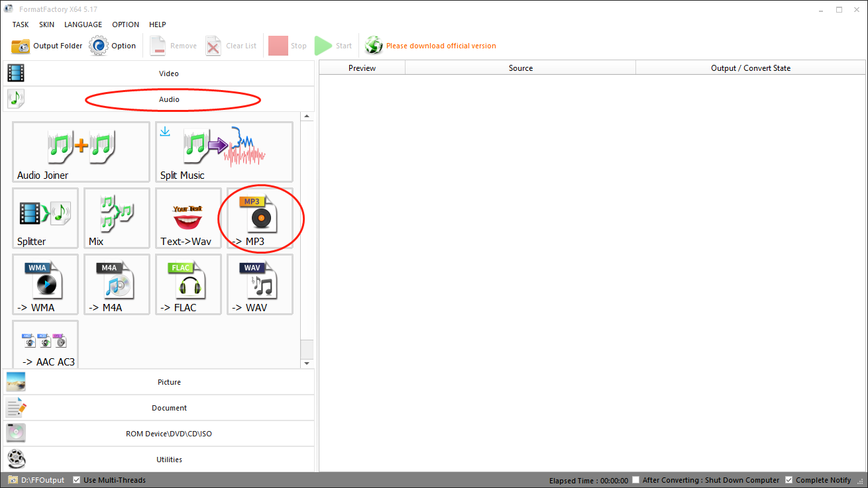Open the Split Music tool
Screen dimensions: 868x488
224,152
